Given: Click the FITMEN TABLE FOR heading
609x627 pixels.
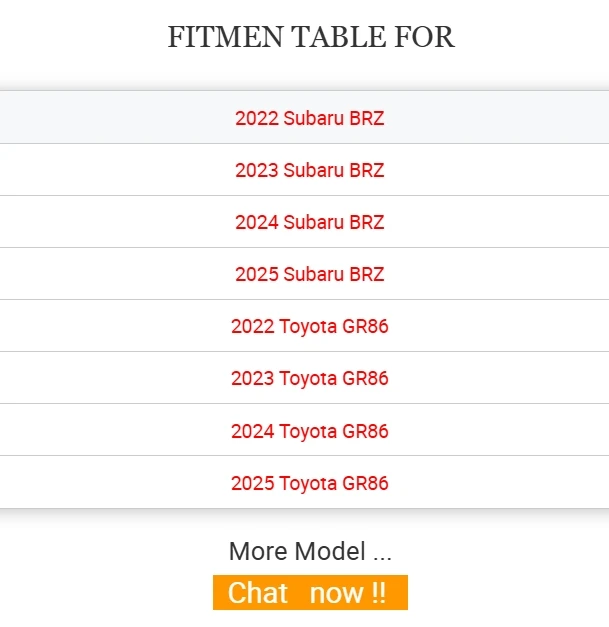Looking at the screenshot, I should (x=311, y=37).
